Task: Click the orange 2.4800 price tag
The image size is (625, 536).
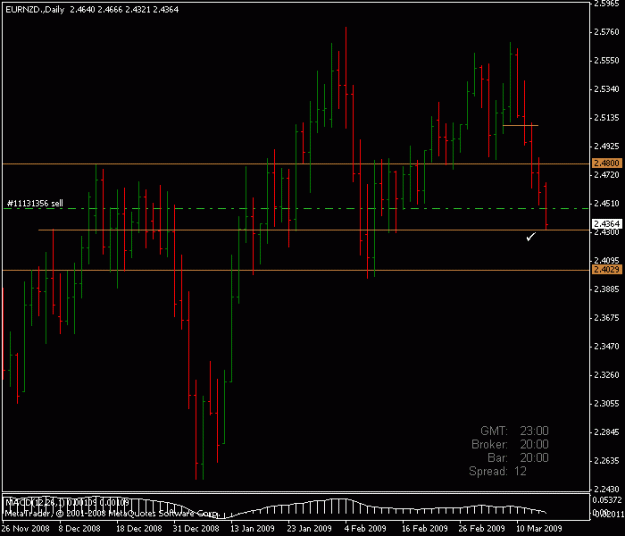Action: click(607, 163)
